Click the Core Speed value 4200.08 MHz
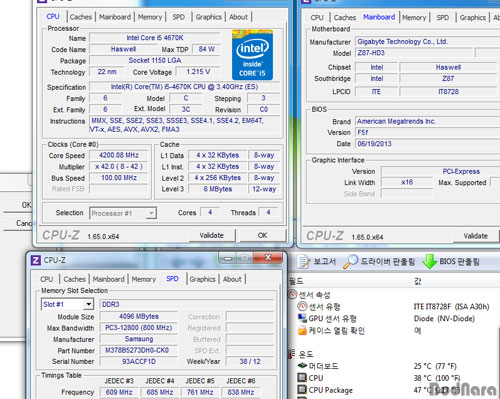Image resolution: width=500 pixels, height=399 pixels. [119, 155]
